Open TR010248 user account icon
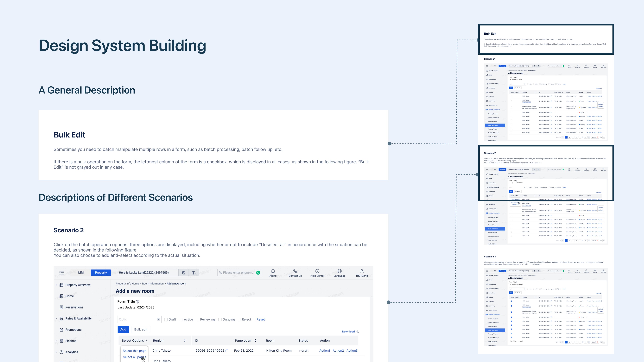The width and height of the screenshot is (644, 362). (x=362, y=271)
